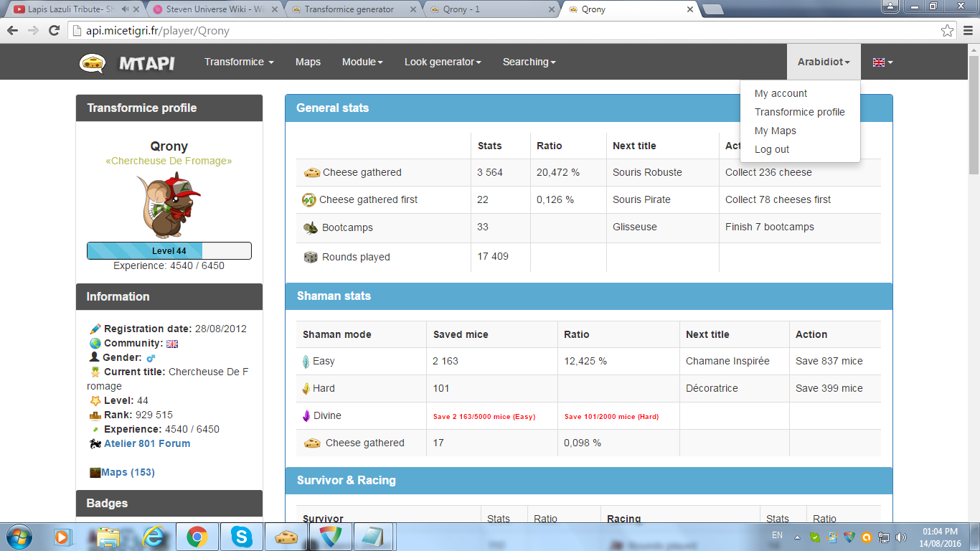980x551 pixels.
Task: Click the Level 44 experience progress bar
Action: (x=169, y=250)
